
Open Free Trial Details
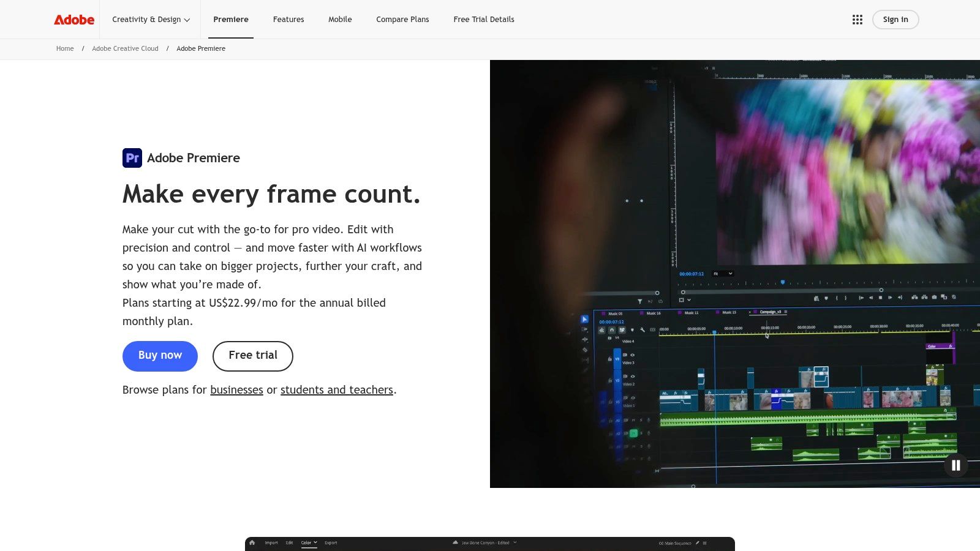484,20
